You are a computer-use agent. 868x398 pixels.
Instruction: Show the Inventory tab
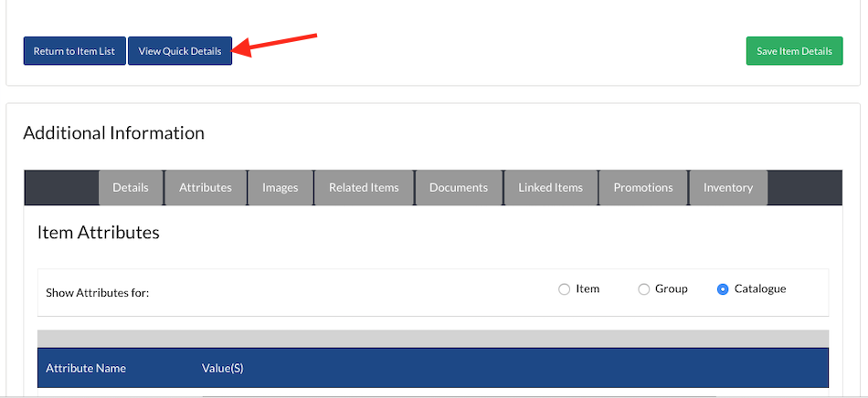tap(728, 187)
